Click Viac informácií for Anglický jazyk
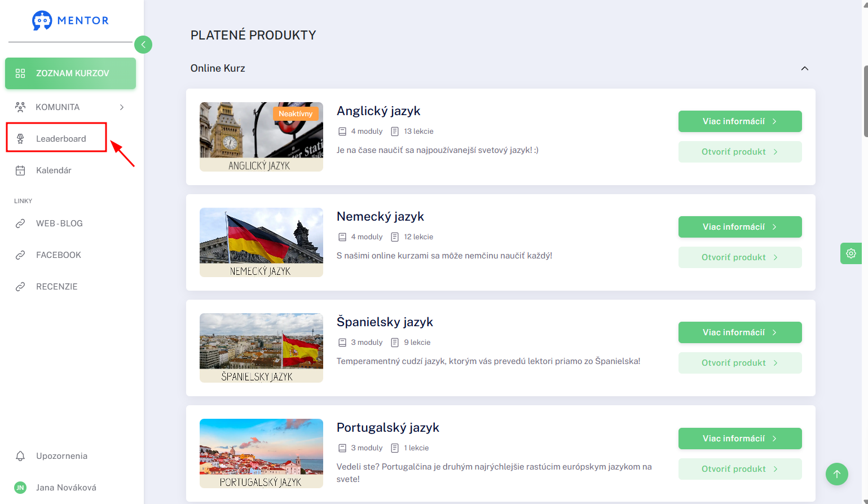This screenshot has width=868, height=504. coord(740,121)
